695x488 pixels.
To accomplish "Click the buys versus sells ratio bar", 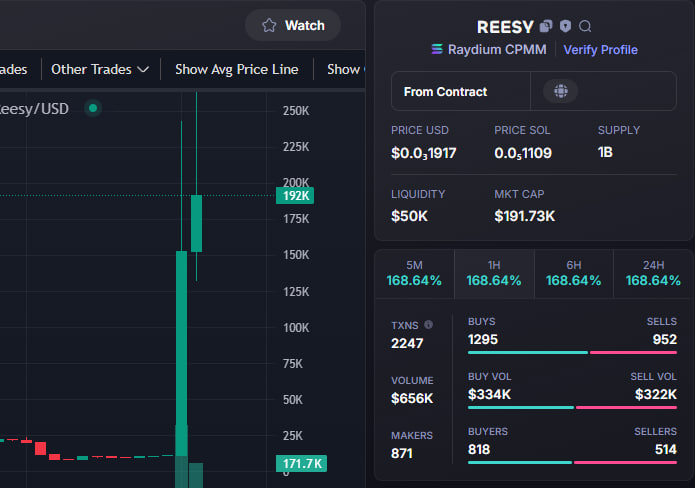I will [x=572, y=353].
